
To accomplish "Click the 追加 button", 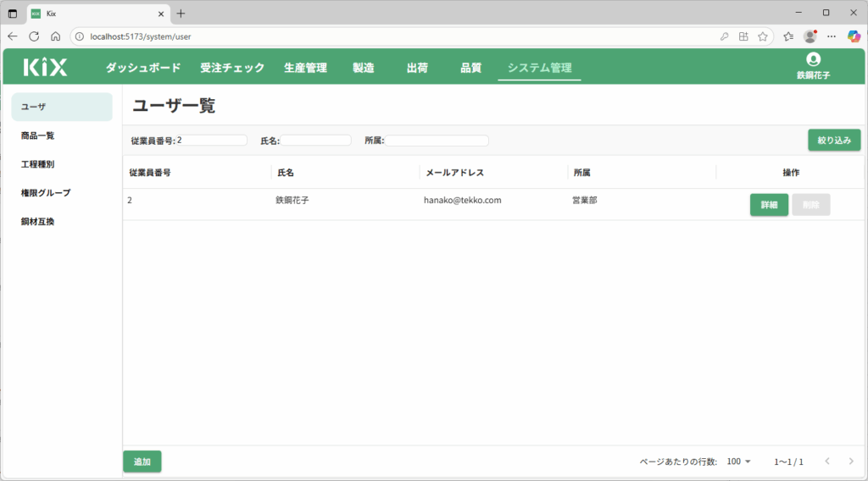I will click(x=142, y=462).
